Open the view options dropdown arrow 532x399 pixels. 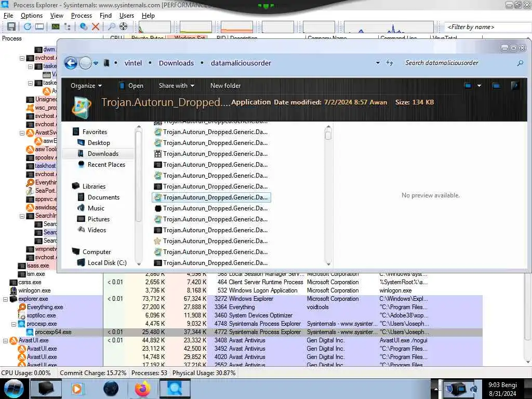(479, 86)
